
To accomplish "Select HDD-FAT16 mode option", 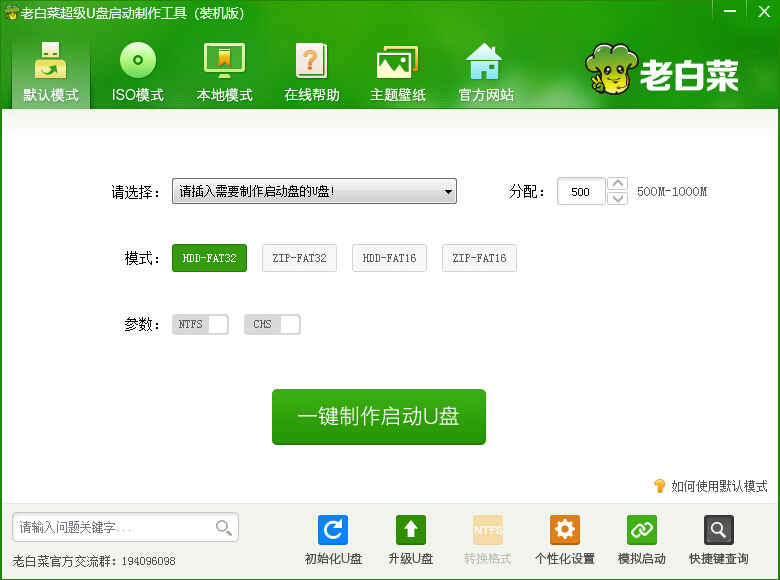I will (389, 258).
